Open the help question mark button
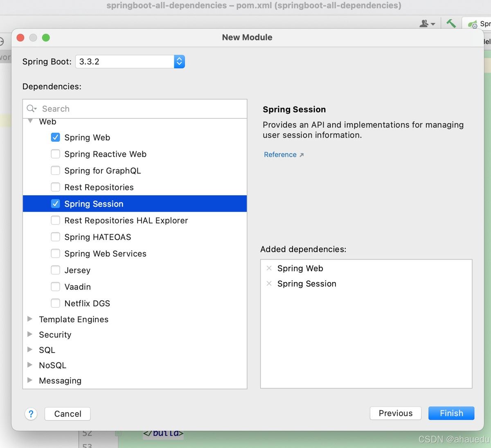Viewport: 491px width, 448px height. coord(31,414)
